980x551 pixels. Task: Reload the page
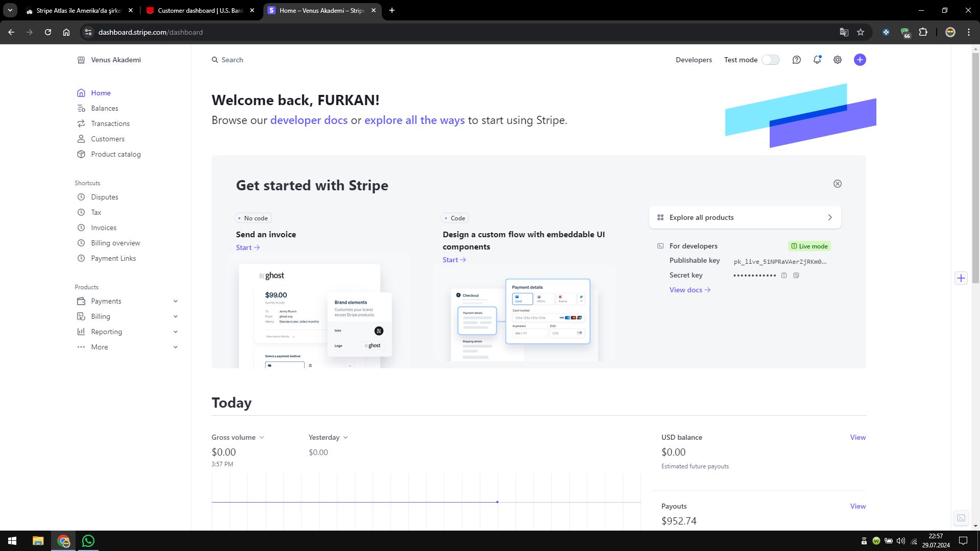[48, 32]
